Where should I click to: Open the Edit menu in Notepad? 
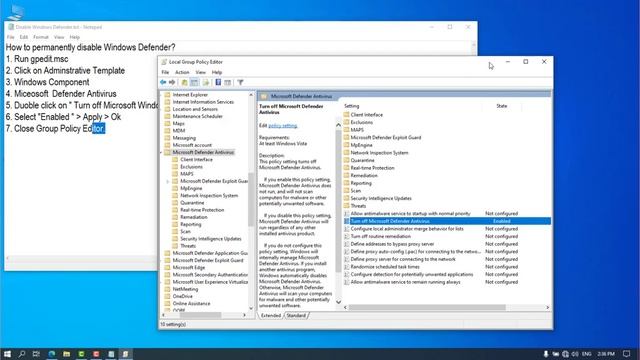pos(24,37)
